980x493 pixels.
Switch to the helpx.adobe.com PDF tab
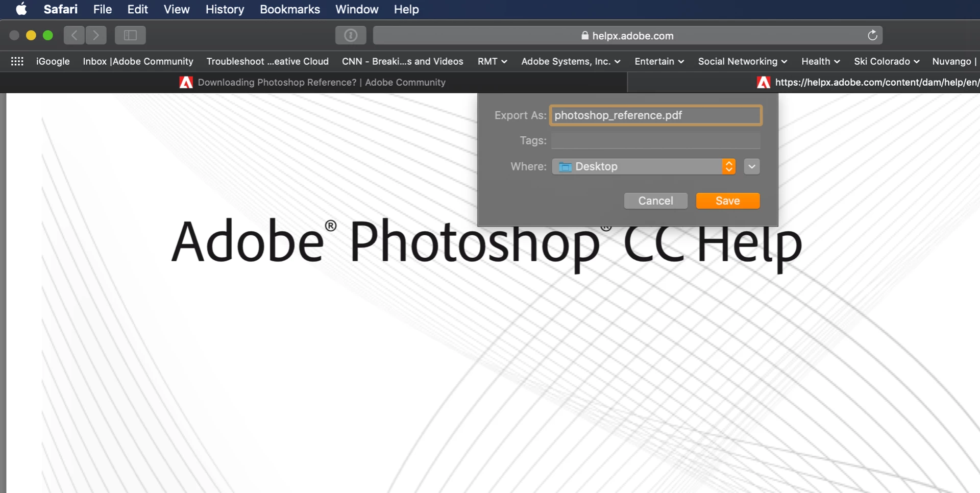(x=804, y=82)
